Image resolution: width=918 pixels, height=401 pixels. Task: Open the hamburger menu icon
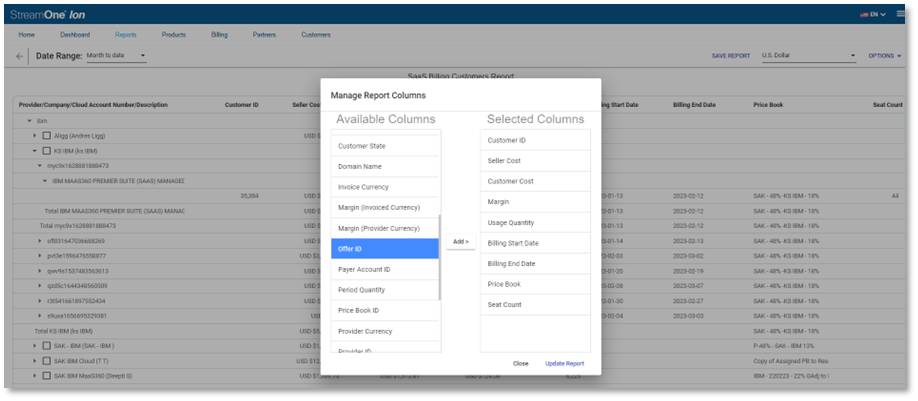click(x=900, y=14)
